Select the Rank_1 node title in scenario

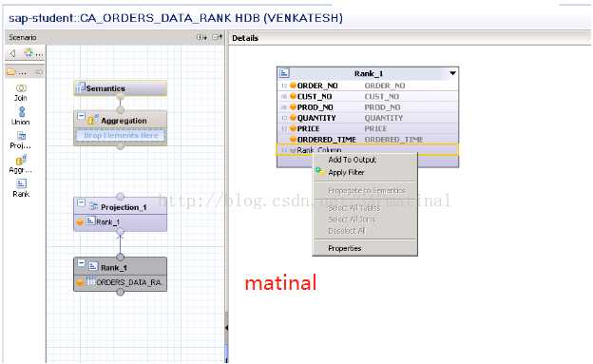pos(114,267)
